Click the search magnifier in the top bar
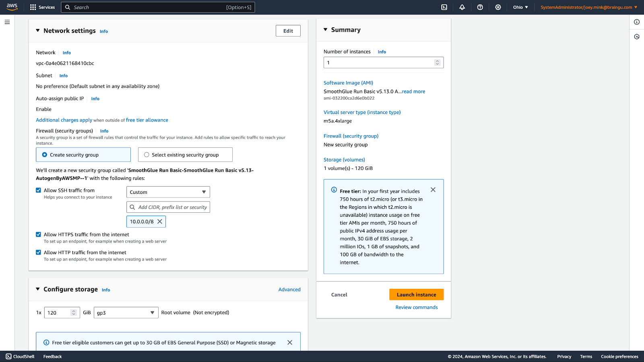644x362 pixels. point(68,7)
